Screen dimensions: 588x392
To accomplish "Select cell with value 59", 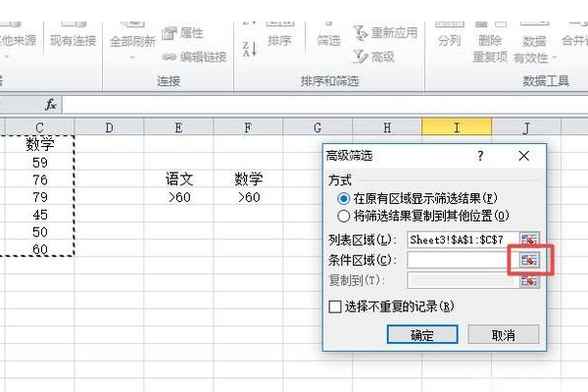I will pos(40,162).
